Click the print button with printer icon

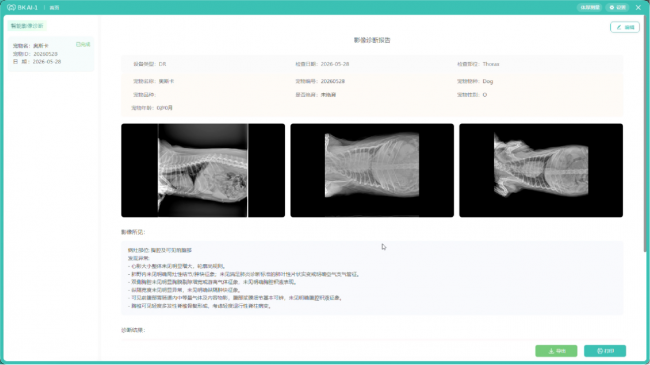pos(605,351)
